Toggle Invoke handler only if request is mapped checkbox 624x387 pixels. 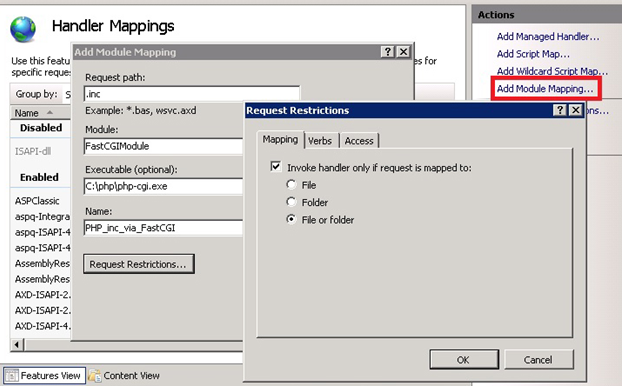click(x=275, y=166)
